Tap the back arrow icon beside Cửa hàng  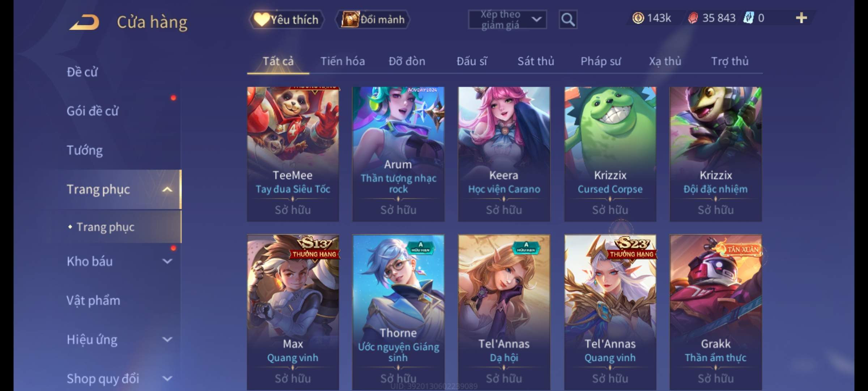pos(85,22)
